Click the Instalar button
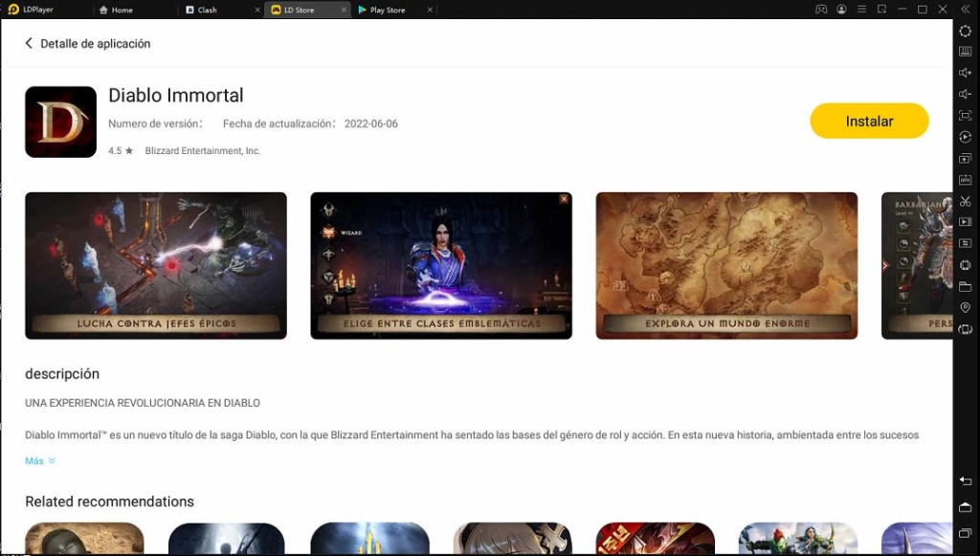The width and height of the screenshot is (980, 556). (x=869, y=122)
